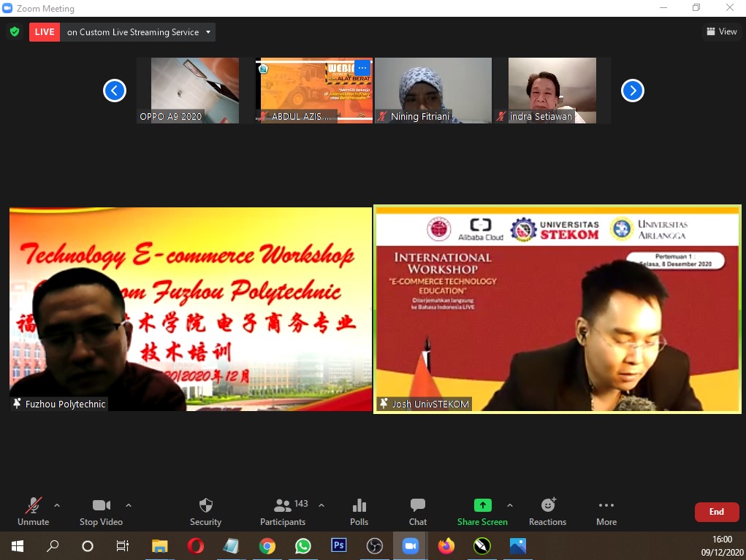Expand Share Screen options arrow
The width and height of the screenshot is (746, 560).
point(510,505)
